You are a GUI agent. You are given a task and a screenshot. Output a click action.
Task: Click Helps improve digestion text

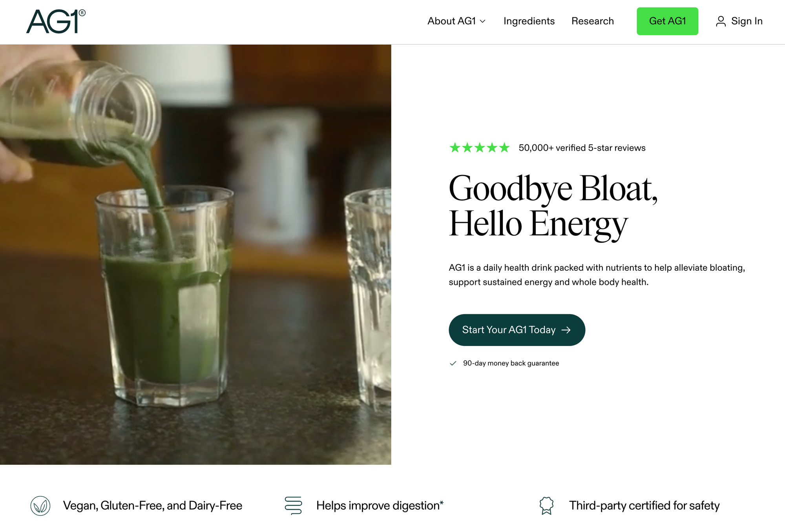380,506
